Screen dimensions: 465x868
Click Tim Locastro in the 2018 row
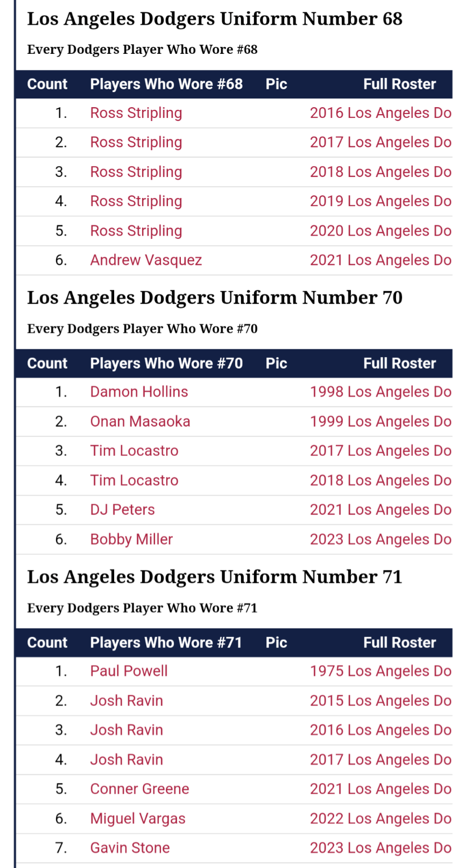(x=134, y=481)
